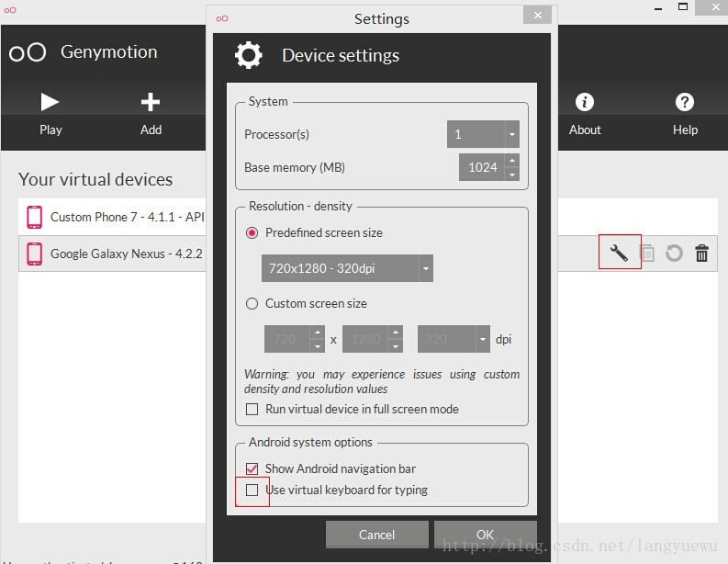Select Custom screen size radio button
The height and width of the screenshot is (564, 728).
(x=252, y=304)
